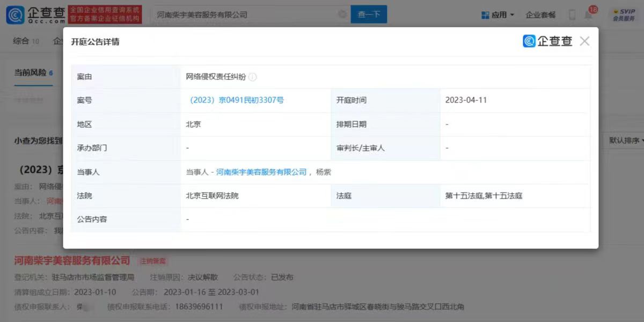Click the 公告内容 label cell

tap(126, 219)
